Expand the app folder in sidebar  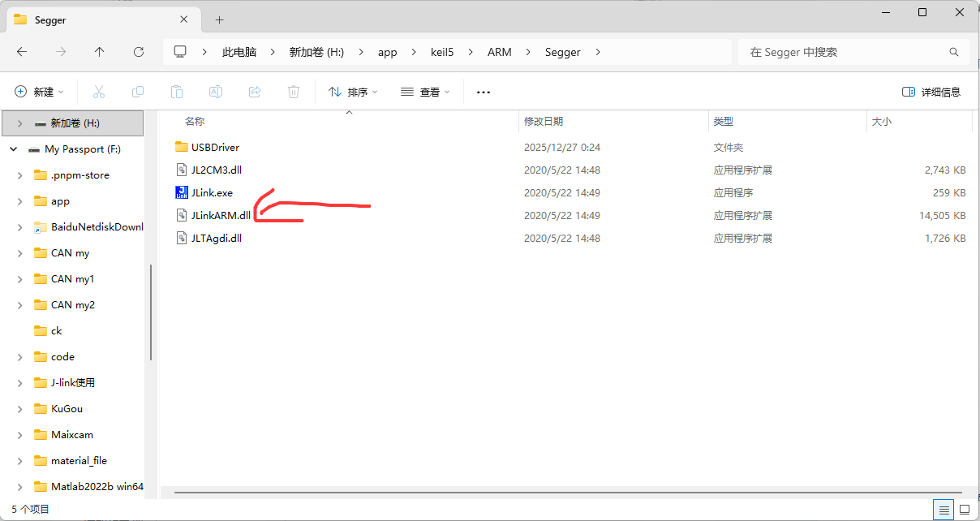19,201
